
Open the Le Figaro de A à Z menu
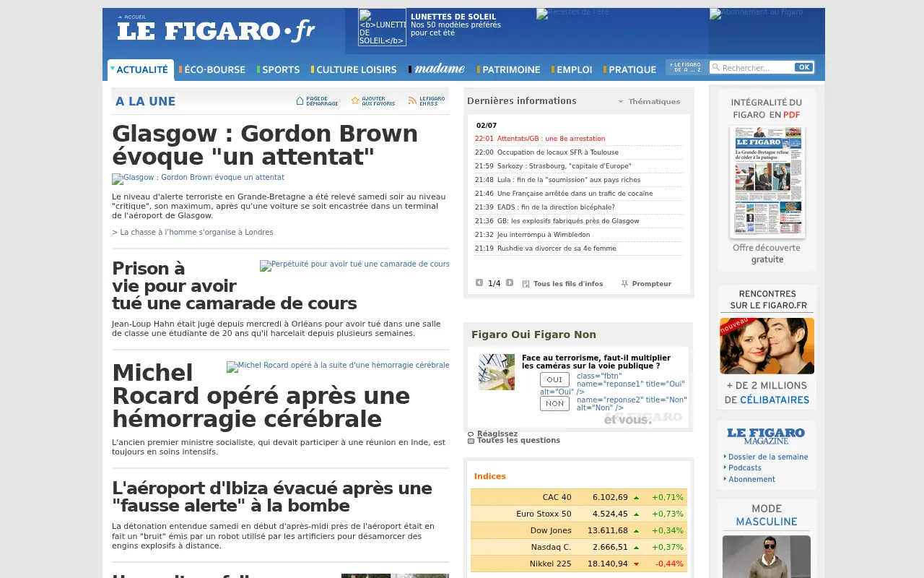[x=686, y=67]
